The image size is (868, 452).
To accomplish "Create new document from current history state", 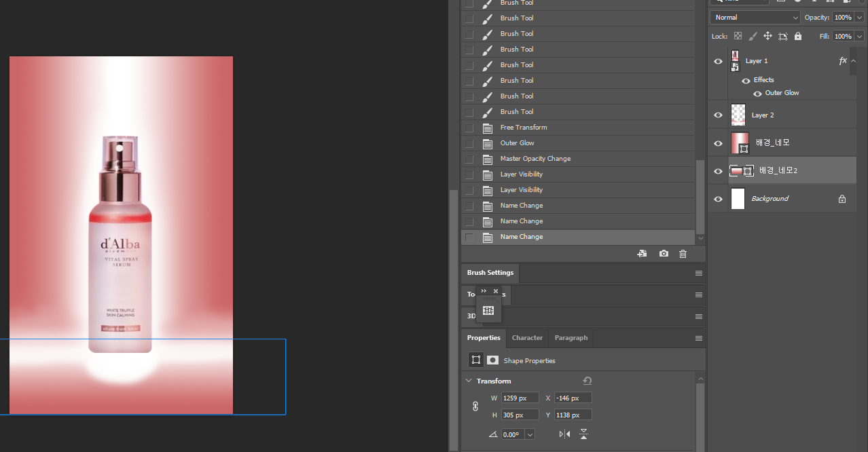I will (642, 254).
